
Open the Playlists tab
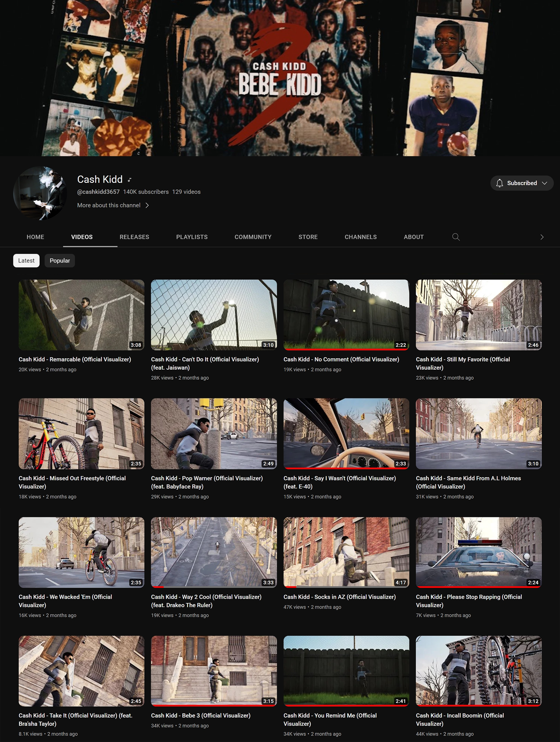[192, 237]
